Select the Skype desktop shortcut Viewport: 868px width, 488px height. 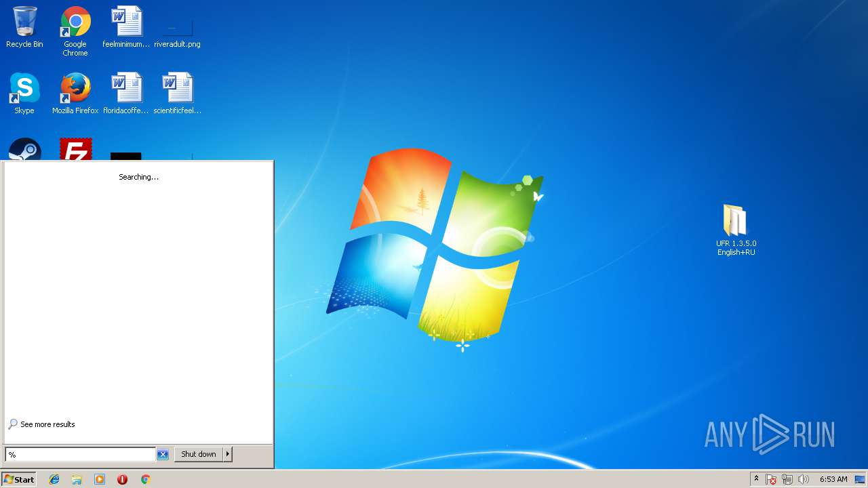(x=24, y=94)
